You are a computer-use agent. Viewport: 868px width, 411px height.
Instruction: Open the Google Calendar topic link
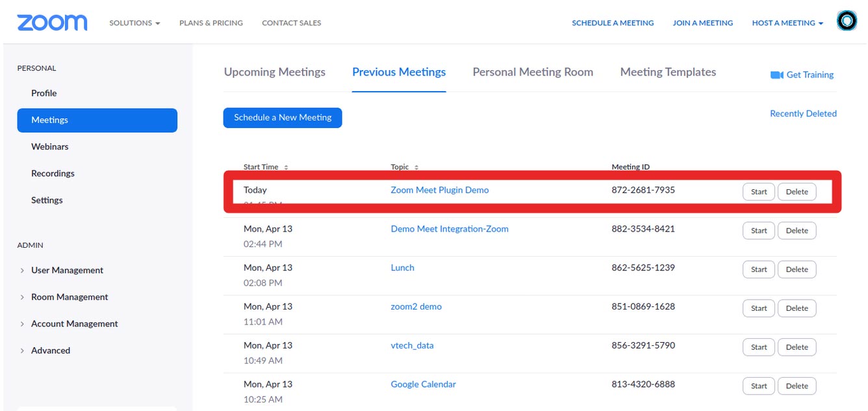[424, 384]
